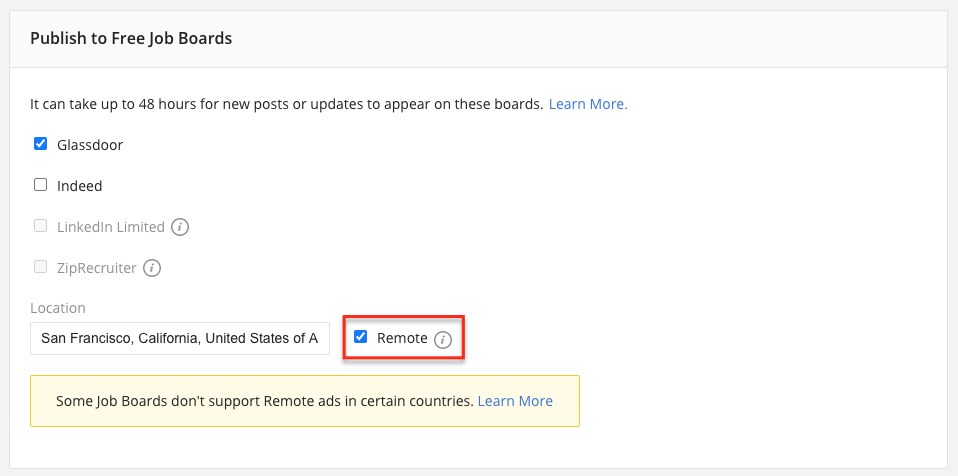
Task: Show the Remote option info tooltip icon
Action: 443,340
